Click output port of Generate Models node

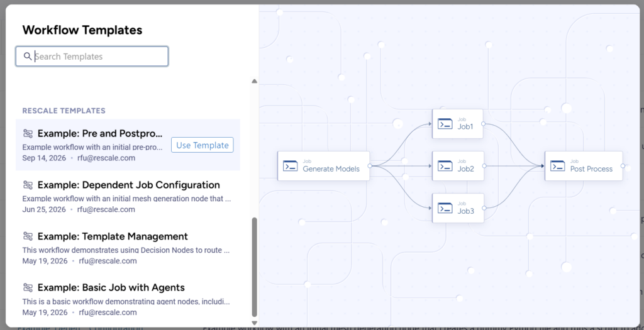click(370, 166)
